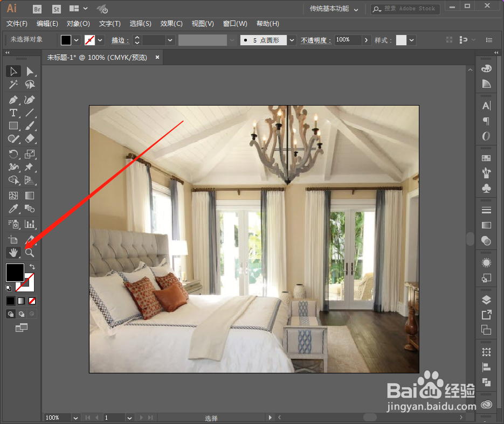The image size is (504, 424).
Task: Set paint mode to Gradient
Action: point(21,301)
